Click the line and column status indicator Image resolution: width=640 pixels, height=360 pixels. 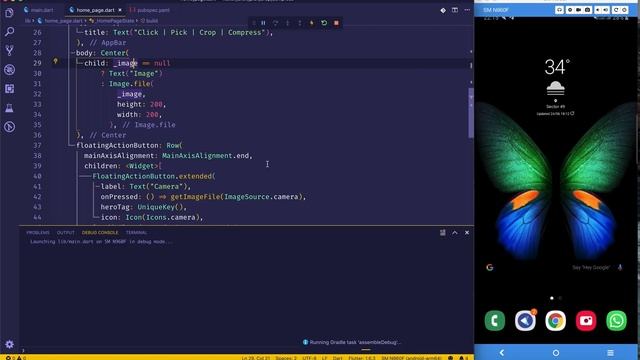(256, 358)
